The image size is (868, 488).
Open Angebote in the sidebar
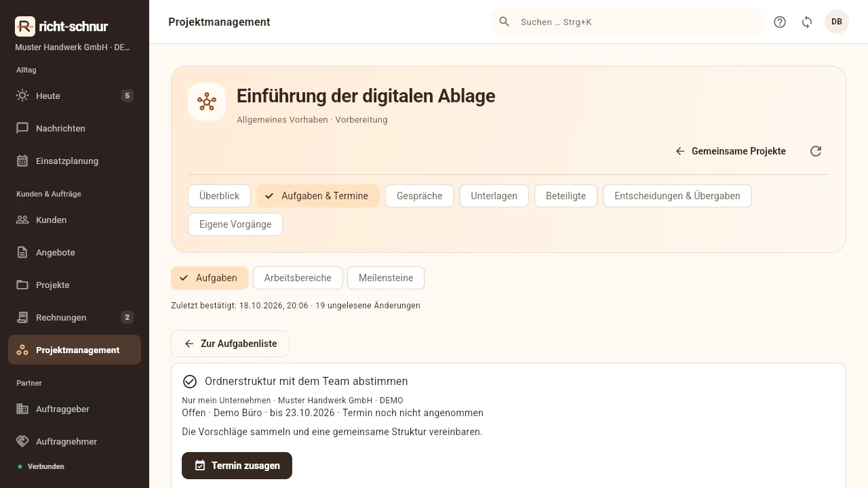[75, 252]
